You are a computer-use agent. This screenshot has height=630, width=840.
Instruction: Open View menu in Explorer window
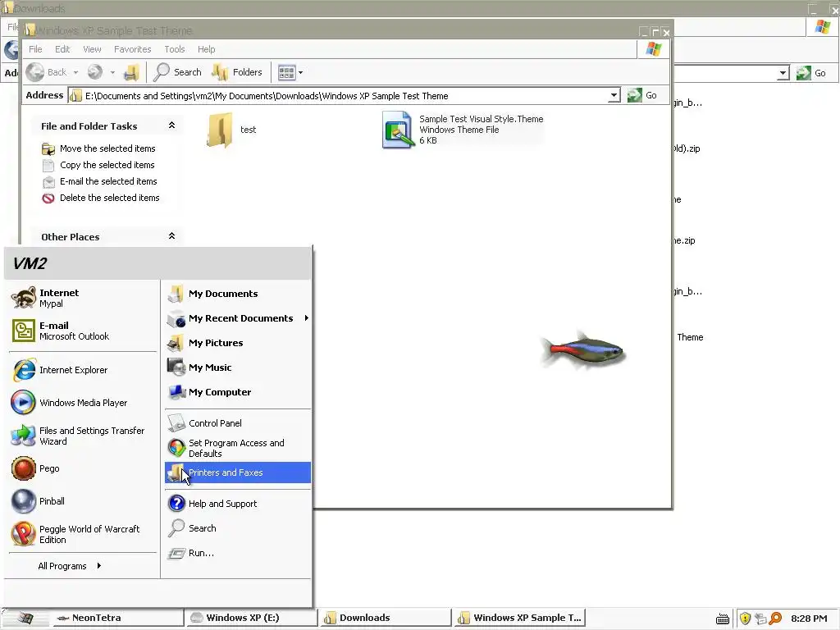[x=92, y=49]
